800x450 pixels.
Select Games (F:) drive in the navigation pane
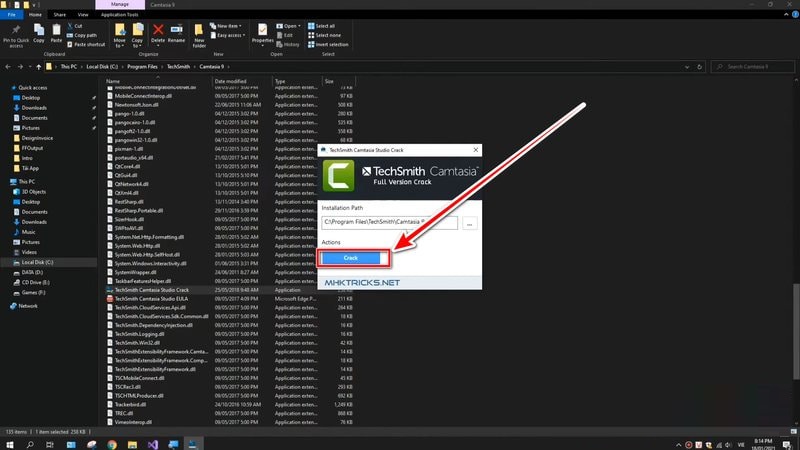(33, 293)
